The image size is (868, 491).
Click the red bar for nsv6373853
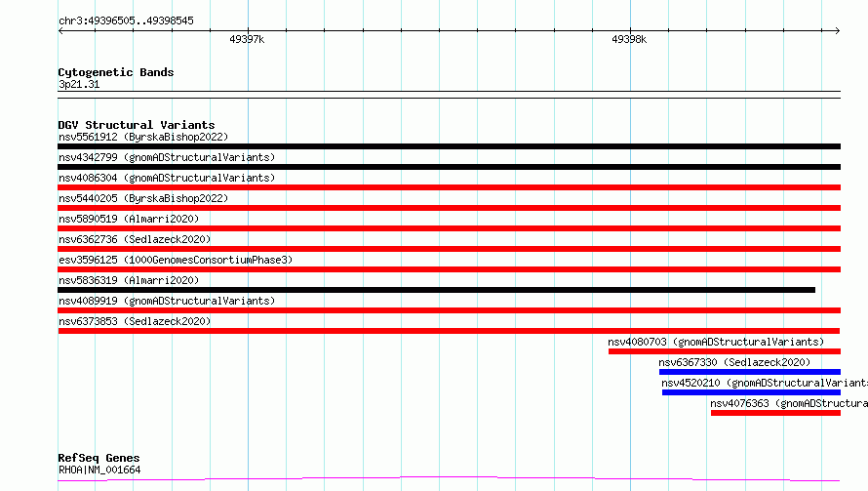(x=449, y=331)
